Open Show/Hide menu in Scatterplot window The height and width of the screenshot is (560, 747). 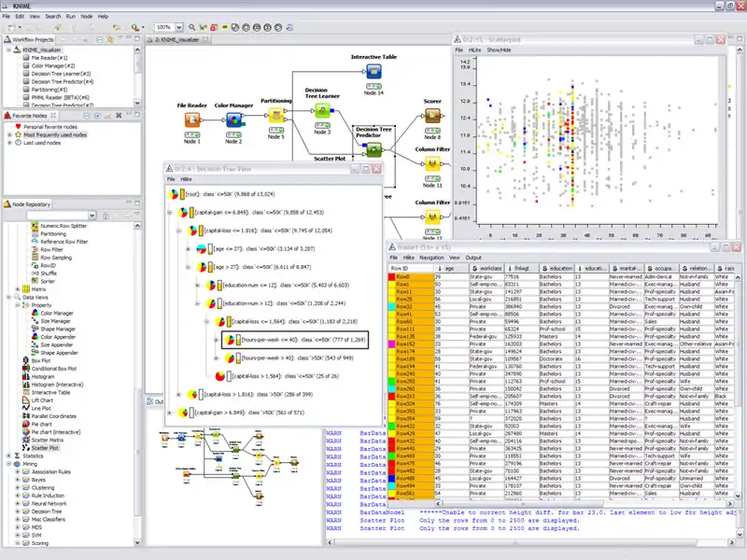coord(500,49)
